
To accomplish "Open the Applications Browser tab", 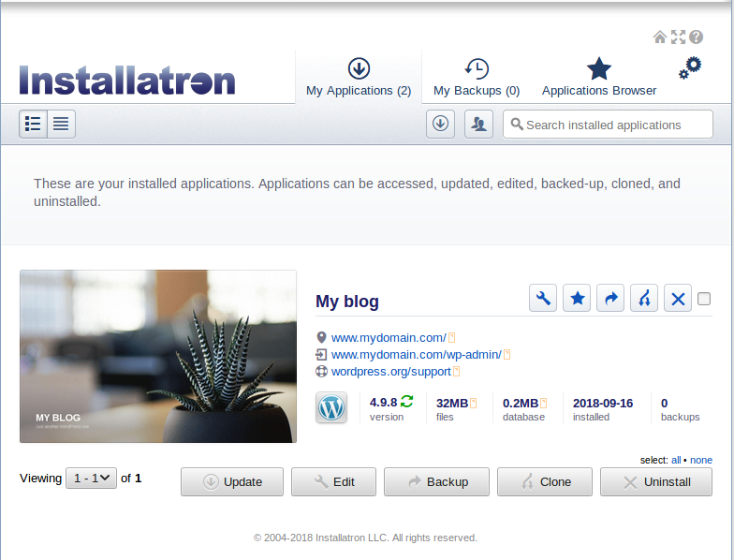I will coord(599,78).
